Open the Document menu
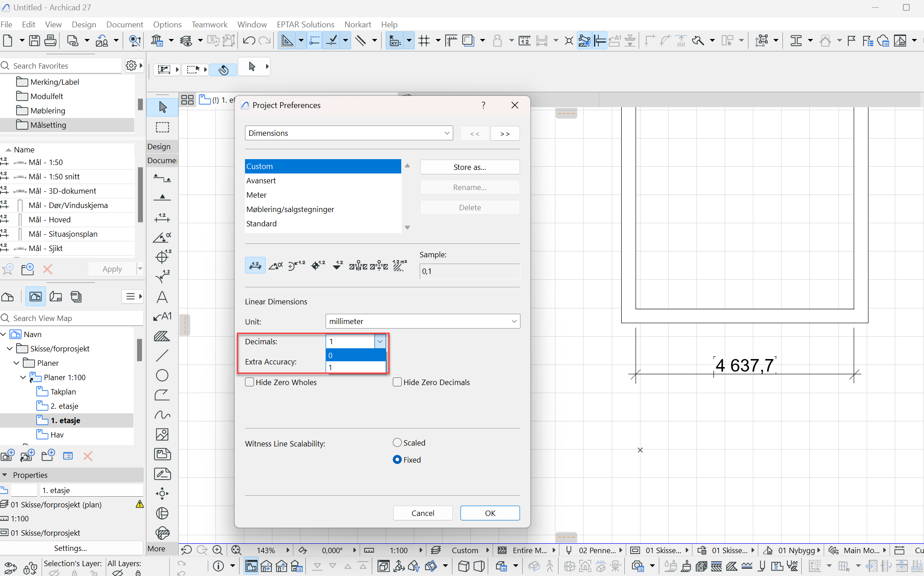The image size is (924, 576). click(x=125, y=25)
